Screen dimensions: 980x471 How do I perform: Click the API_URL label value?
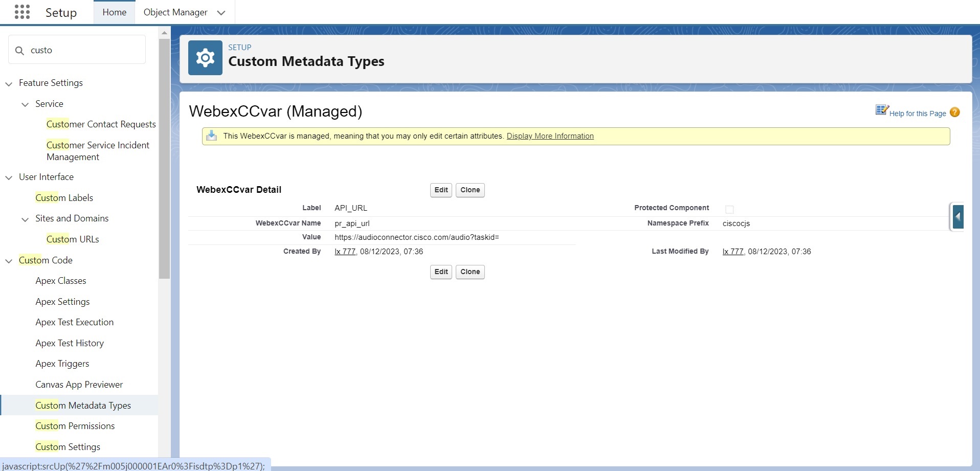coord(351,208)
